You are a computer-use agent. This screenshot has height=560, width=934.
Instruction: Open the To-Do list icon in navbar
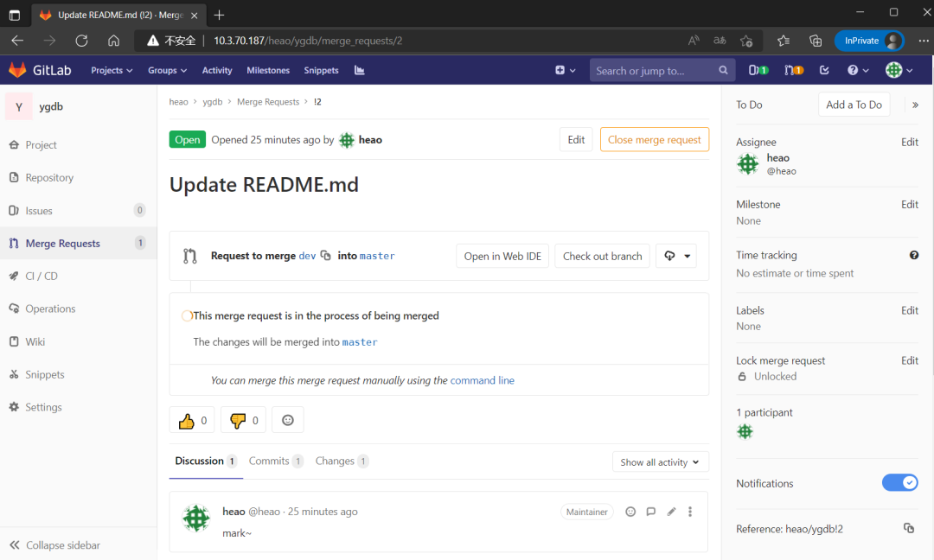pyautogui.click(x=824, y=70)
